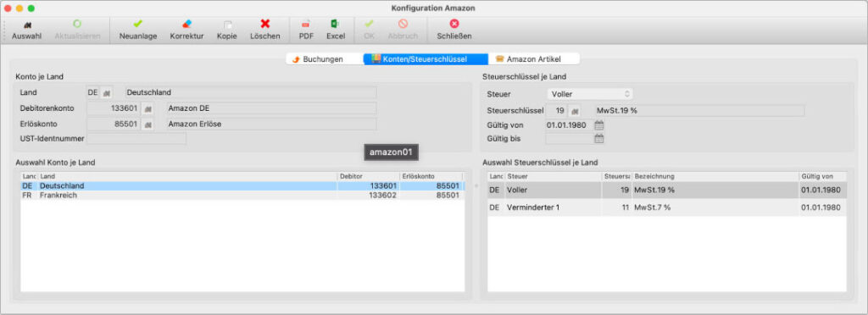Open the calendar for Gültig von
The height and width of the screenshot is (315, 868).
[599, 124]
